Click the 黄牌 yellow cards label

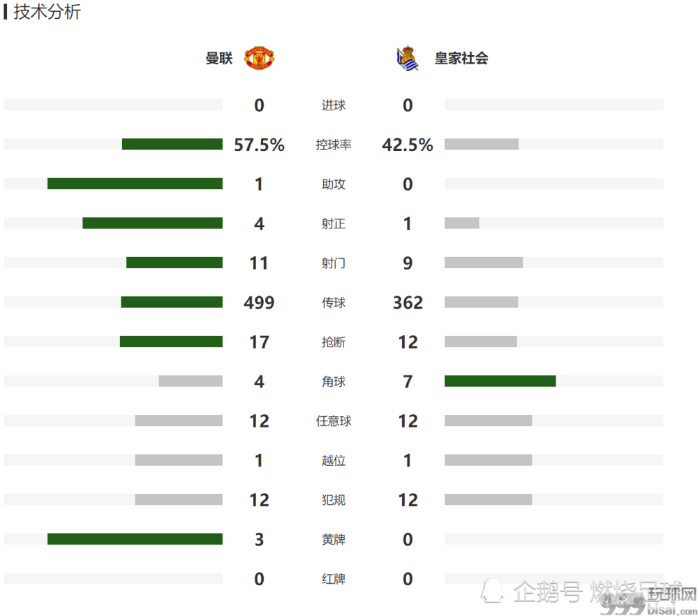click(x=334, y=540)
